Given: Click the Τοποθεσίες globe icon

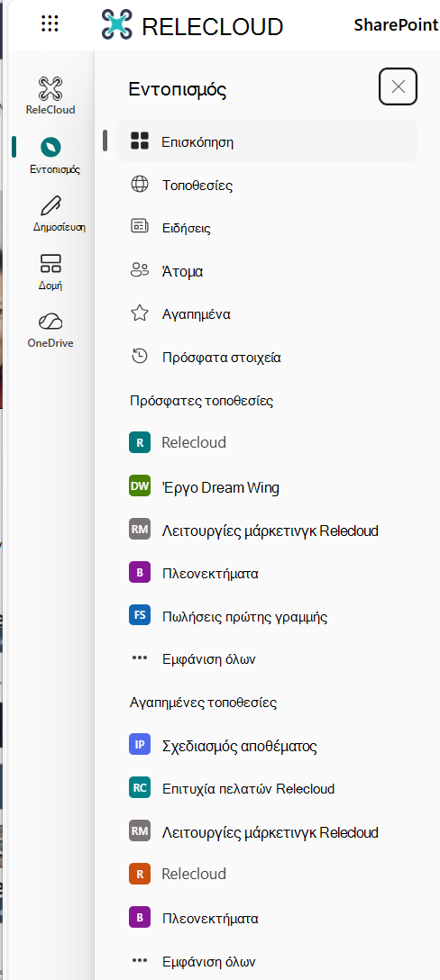Looking at the screenshot, I should coord(139,185).
